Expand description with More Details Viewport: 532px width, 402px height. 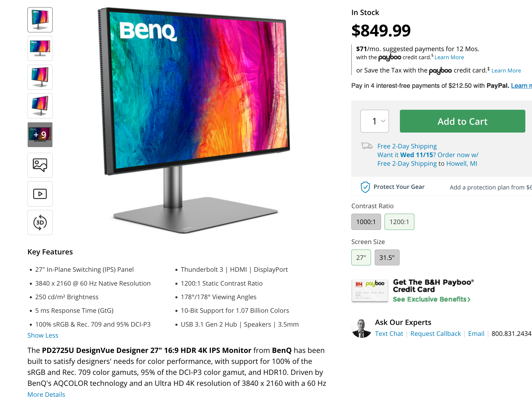(x=46, y=394)
